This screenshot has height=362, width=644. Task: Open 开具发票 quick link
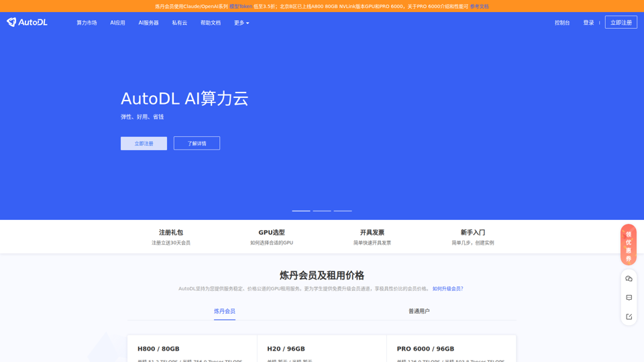tap(372, 237)
